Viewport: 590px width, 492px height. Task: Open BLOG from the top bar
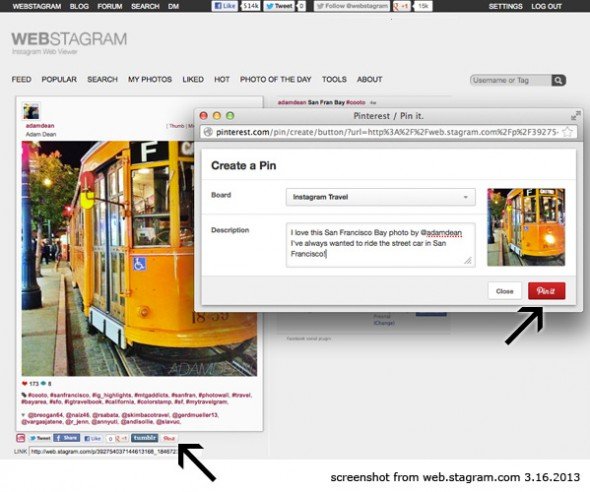[x=79, y=6]
